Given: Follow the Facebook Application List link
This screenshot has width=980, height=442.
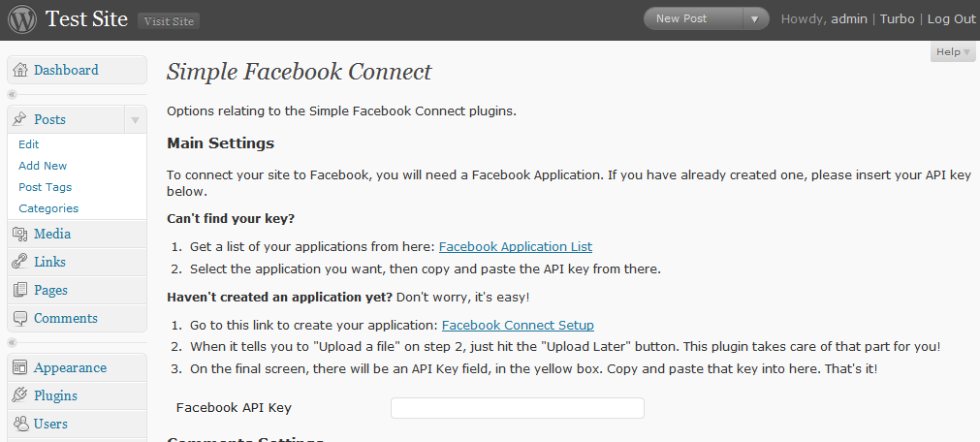Looking at the screenshot, I should tap(516, 246).
